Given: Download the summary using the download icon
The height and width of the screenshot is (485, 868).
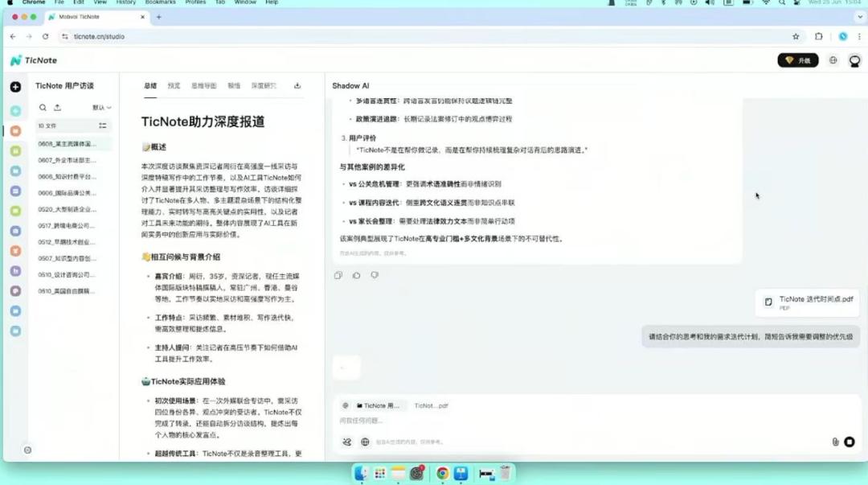Looking at the screenshot, I should tap(297, 86).
